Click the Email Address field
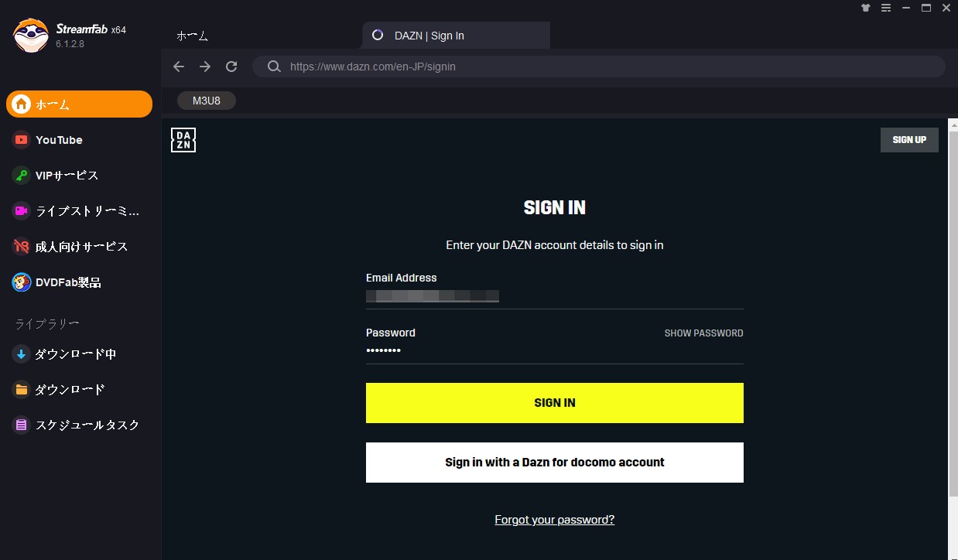The height and width of the screenshot is (560, 958). [555, 295]
